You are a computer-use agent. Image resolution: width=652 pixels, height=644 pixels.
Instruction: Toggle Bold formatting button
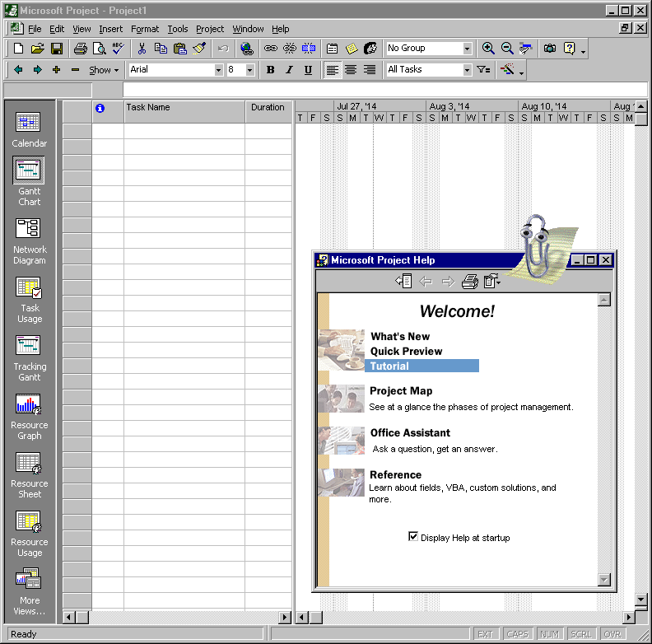pos(270,70)
